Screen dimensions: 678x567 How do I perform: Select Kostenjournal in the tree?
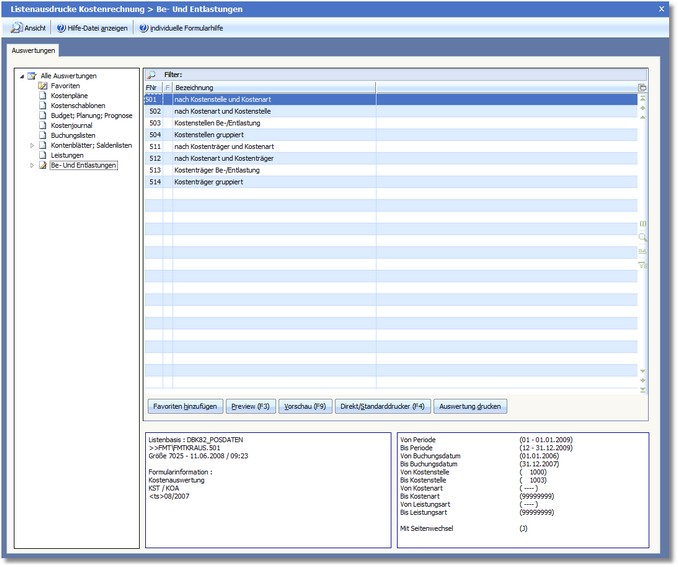tap(71, 126)
